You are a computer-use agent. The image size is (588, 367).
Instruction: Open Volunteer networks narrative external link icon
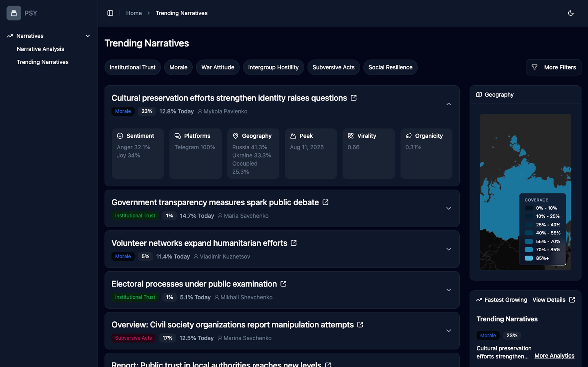tap(294, 243)
